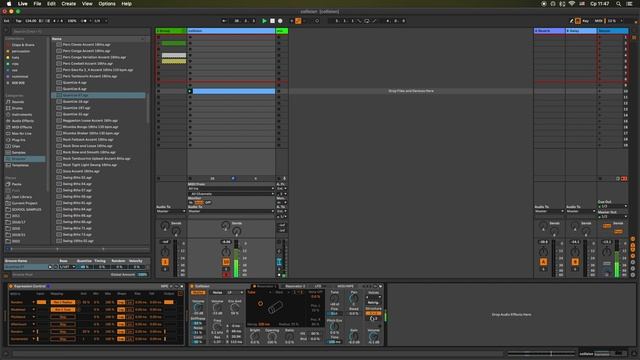
Task: Toggle the Collision device activator
Action: 192,287
